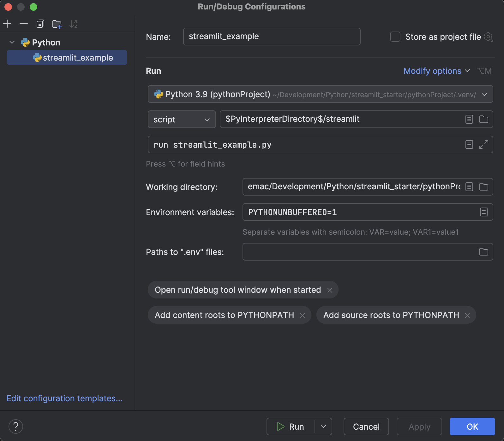Insert macro in script parameters field

[469, 144]
